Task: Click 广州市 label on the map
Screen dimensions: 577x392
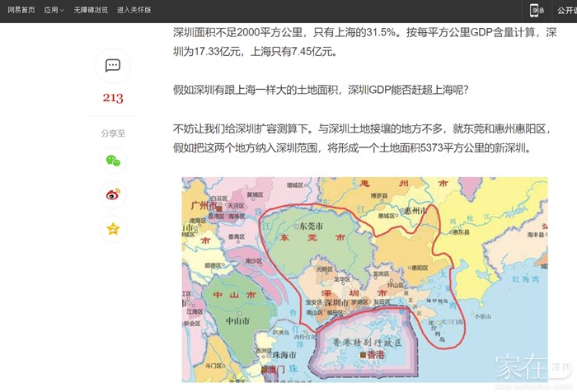Action: tap(200, 206)
